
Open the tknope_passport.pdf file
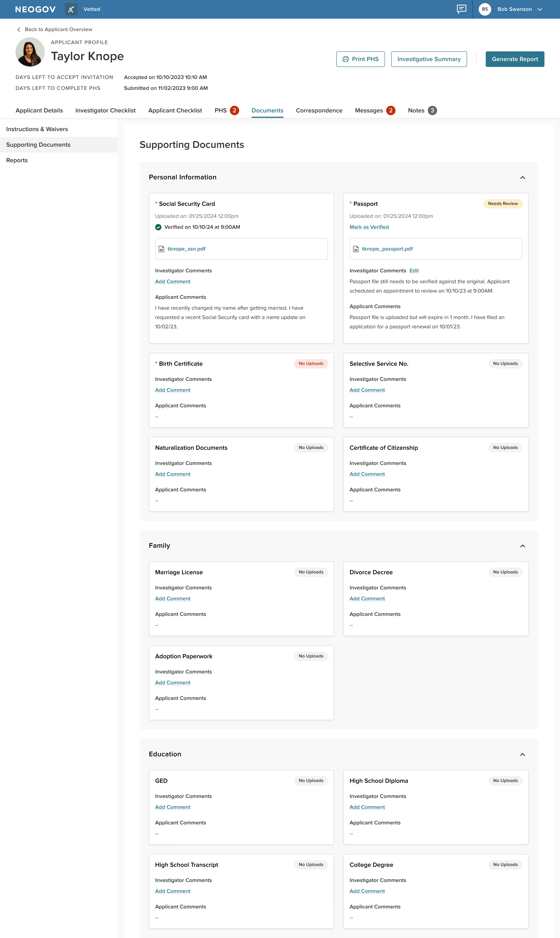pos(387,249)
